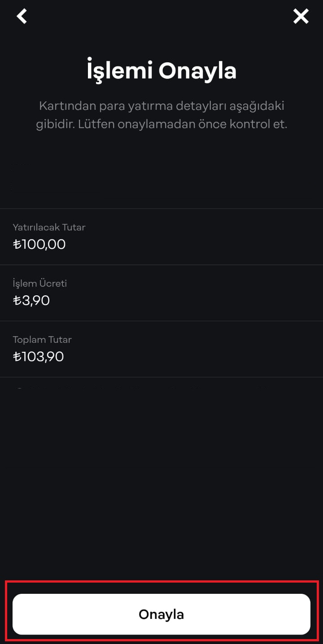The height and width of the screenshot is (644, 323).
Task: Tap the "İşlemi Onayla" page heading
Action: [161, 71]
